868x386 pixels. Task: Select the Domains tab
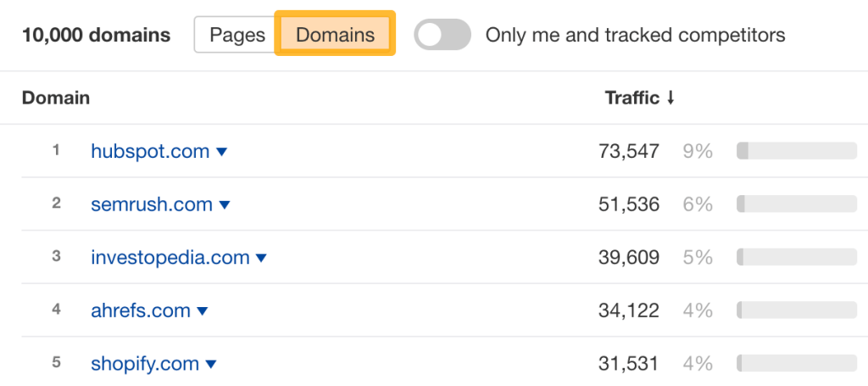point(335,35)
